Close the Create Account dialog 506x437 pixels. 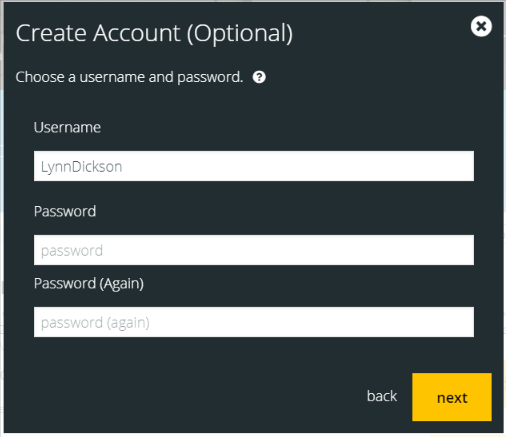[x=481, y=26]
